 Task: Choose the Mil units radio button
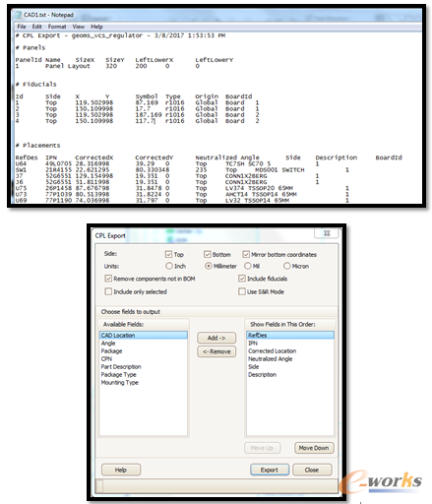pos(248,266)
